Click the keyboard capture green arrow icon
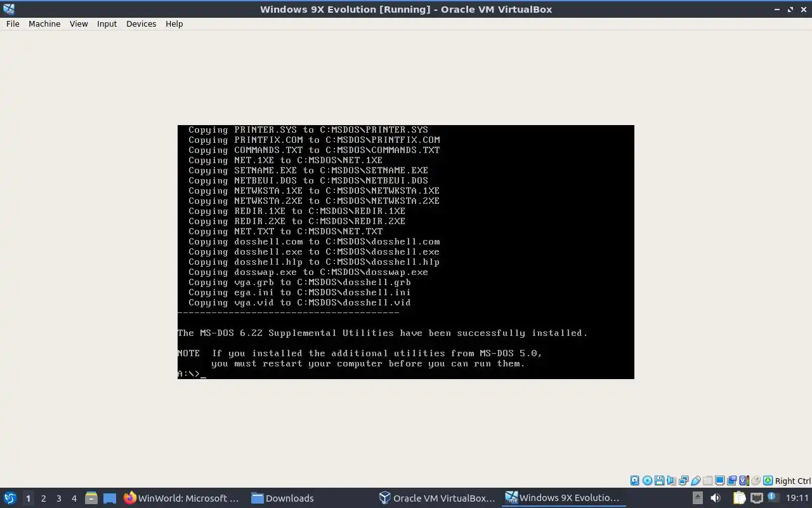The image size is (812, 508). [768, 481]
